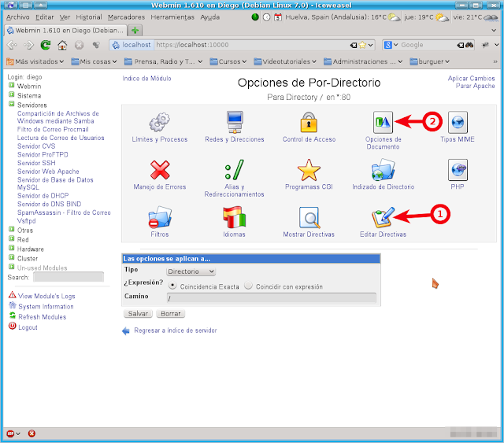Screen dimensions: 504x443
Task: Open the Editar menu
Action: coord(44,17)
